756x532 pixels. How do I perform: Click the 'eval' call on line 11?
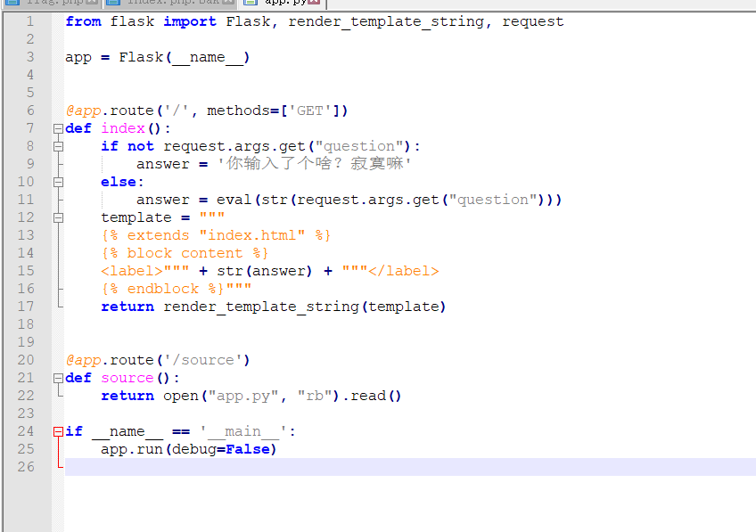coord(234,200)
